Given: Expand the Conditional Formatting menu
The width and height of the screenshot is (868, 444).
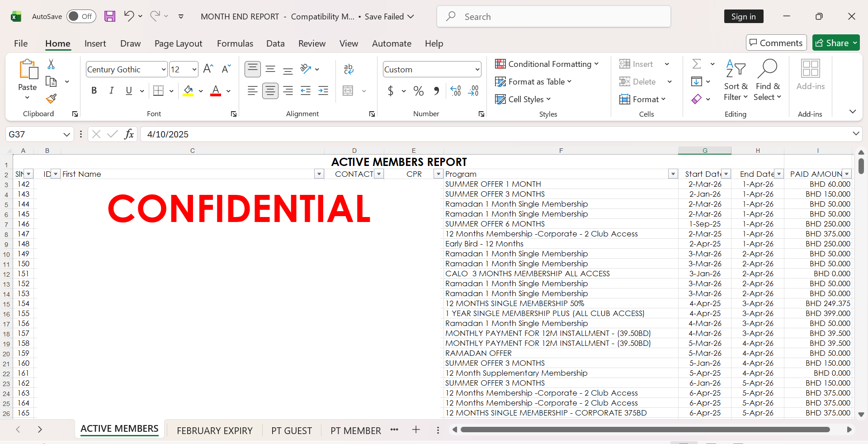Looking at the screenshot, I should pos(547,64).
